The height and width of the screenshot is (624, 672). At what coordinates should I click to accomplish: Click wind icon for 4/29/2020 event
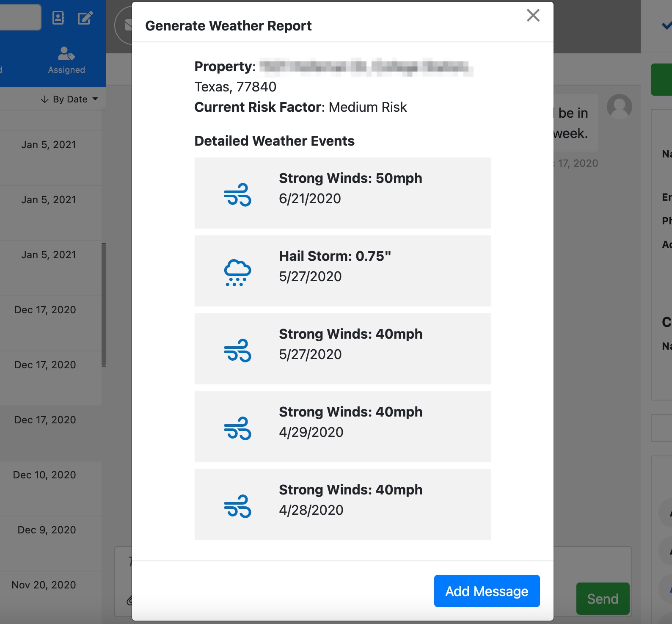point(237,428)
